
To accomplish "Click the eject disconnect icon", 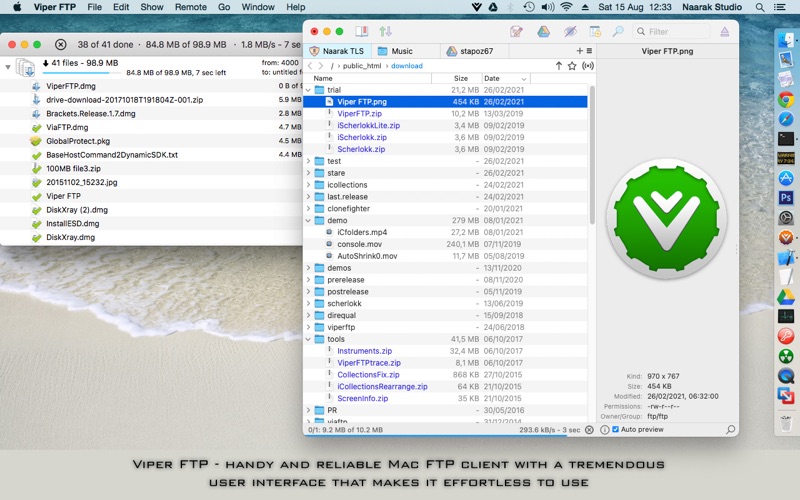I will tap(724, 32).
